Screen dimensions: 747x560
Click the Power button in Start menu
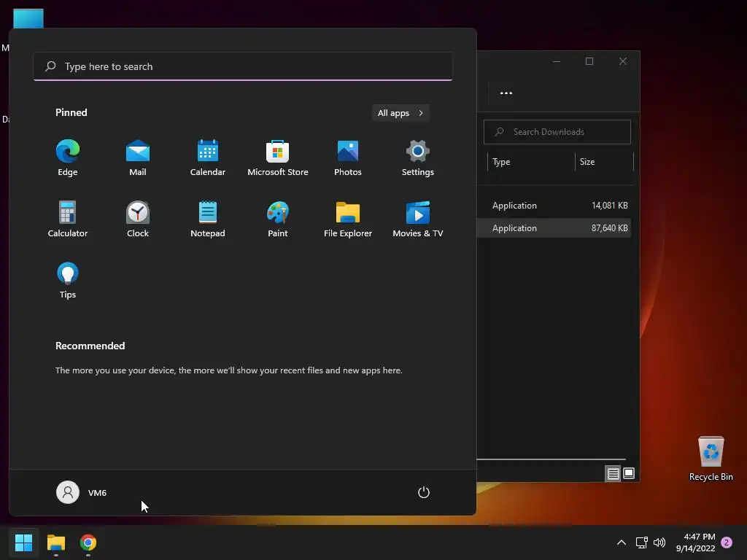pyautogui.click(x=424, y=492)
